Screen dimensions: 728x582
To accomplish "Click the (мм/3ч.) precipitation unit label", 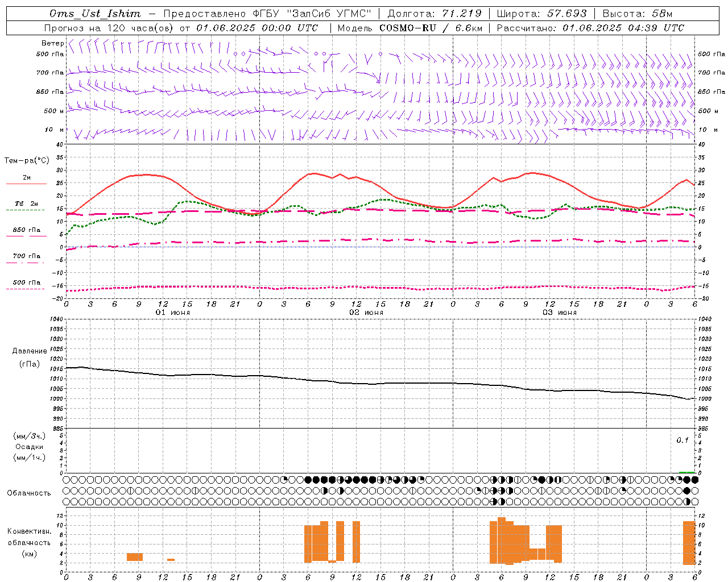I will tap(30, 436).
